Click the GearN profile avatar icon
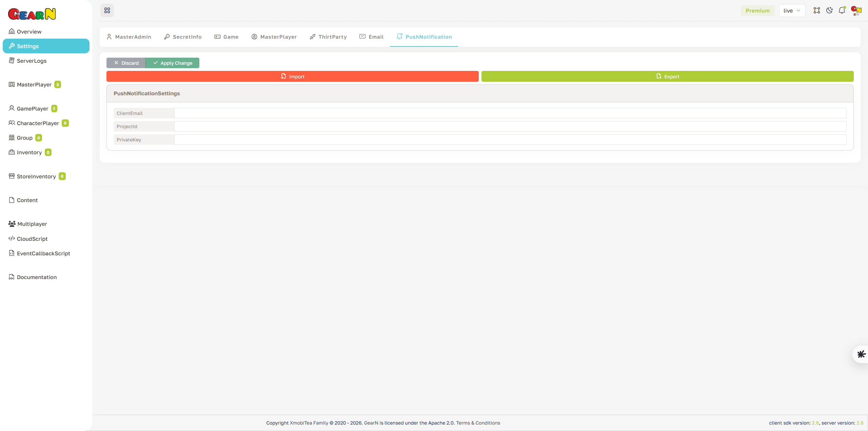 point(856,10)
